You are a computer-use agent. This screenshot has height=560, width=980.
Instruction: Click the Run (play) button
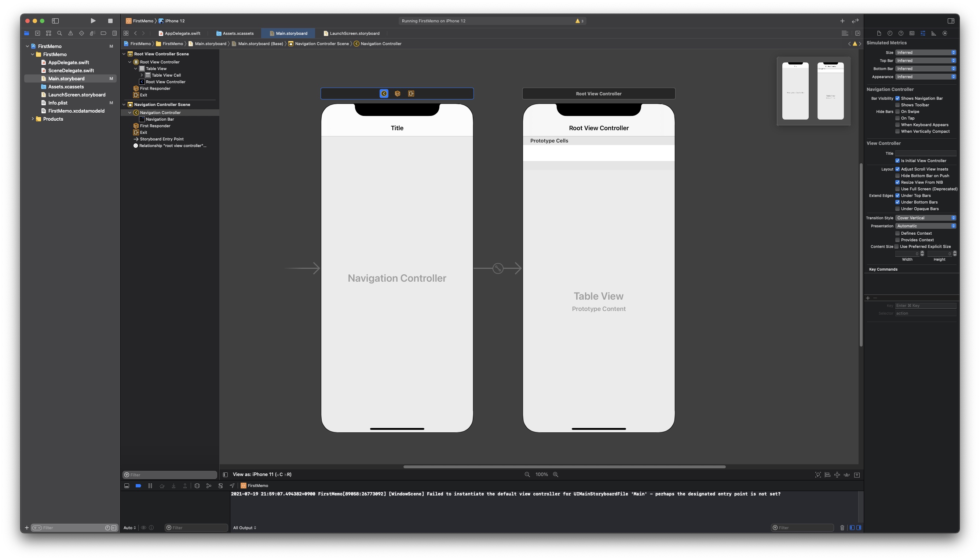point(93,21)
